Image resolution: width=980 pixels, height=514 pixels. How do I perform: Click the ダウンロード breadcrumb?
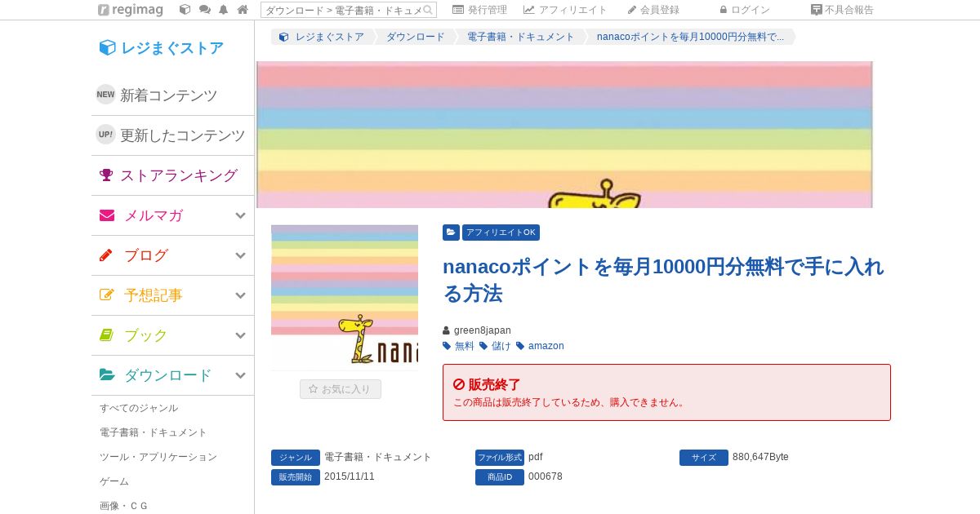416,37
